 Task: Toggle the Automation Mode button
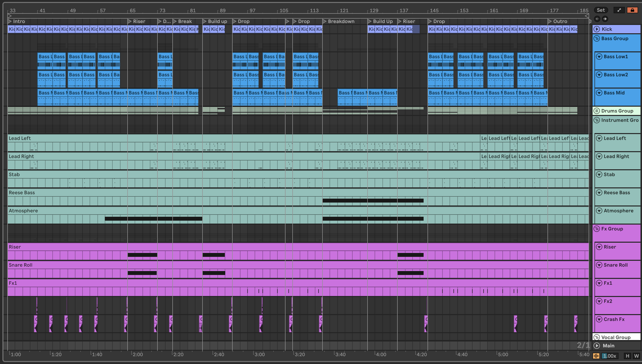click(619, 10)
